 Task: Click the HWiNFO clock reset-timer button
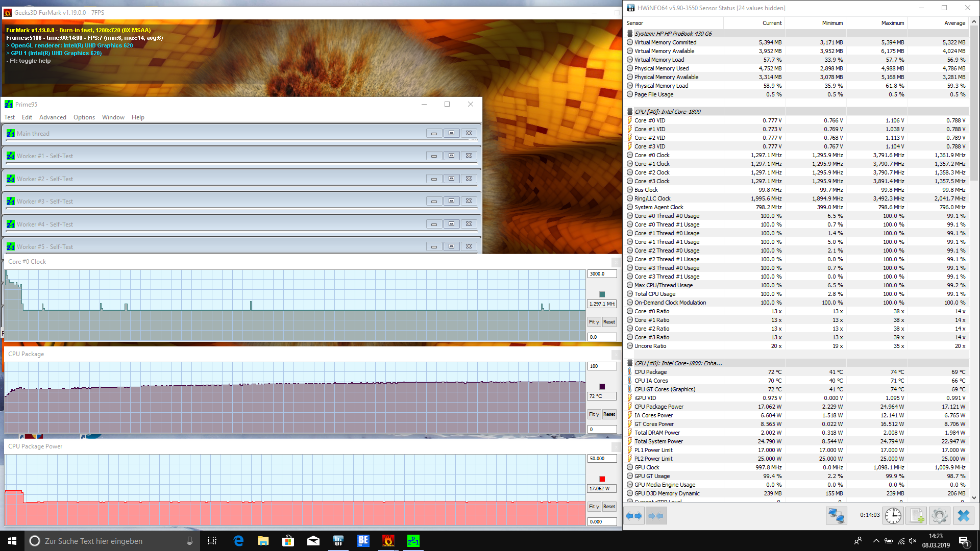[x=893, y=516]
